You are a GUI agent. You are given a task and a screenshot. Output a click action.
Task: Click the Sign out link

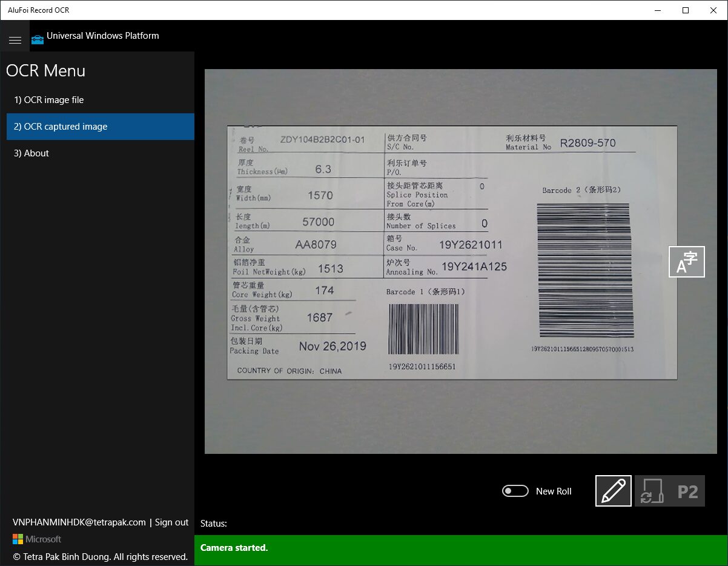tap(172, 522)
